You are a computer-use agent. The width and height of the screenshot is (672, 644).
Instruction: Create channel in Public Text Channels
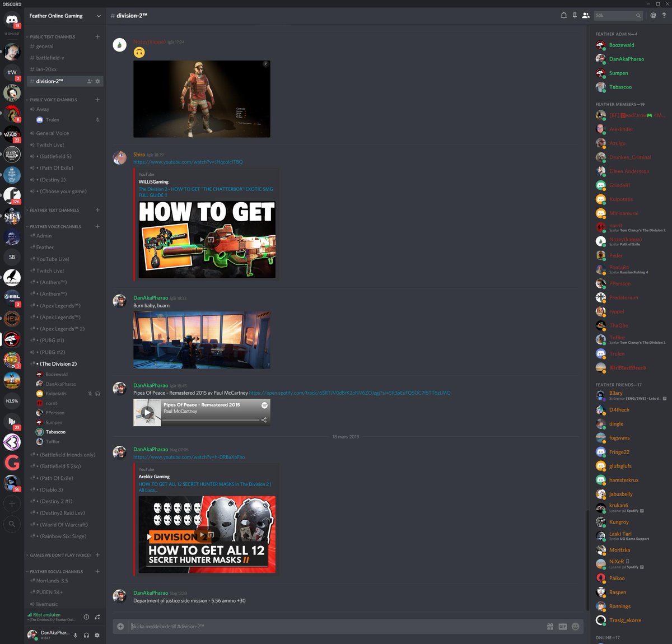[x=97, y=36]
